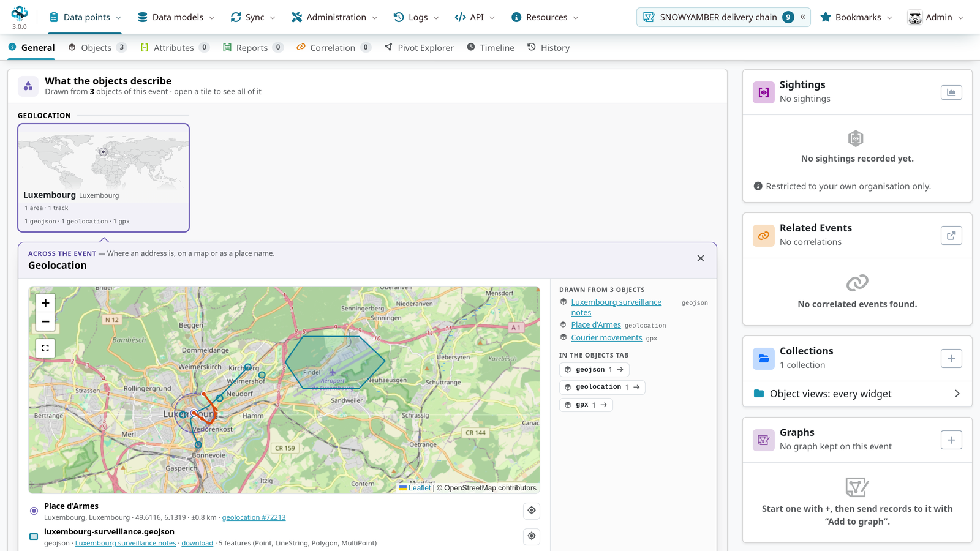Viewport: 980px width, 551px height.
Task: Toggle the luxembourg-surveillance.geojson marker box
Action: (x=34, y=537)
